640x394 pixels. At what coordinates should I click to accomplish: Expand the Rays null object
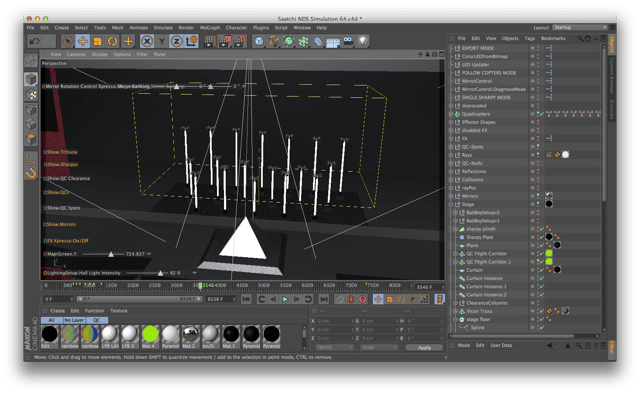pos(451,155)
